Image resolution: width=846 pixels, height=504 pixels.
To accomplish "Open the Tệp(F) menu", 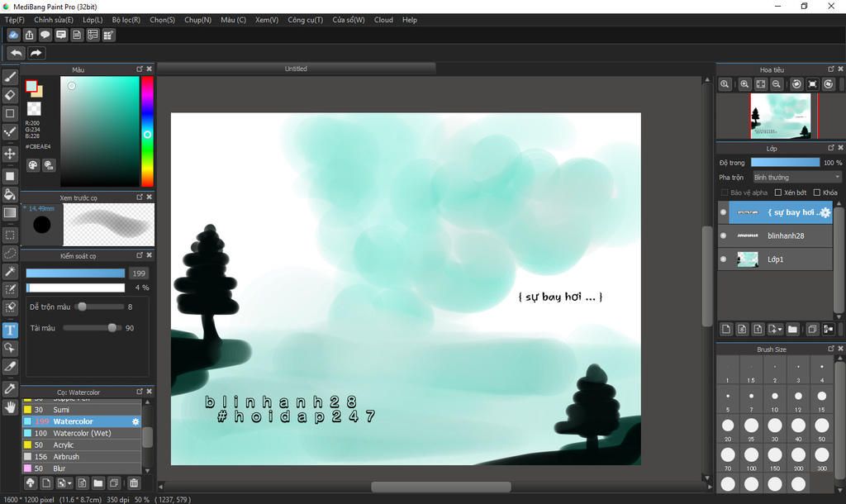I will point(15,20).
